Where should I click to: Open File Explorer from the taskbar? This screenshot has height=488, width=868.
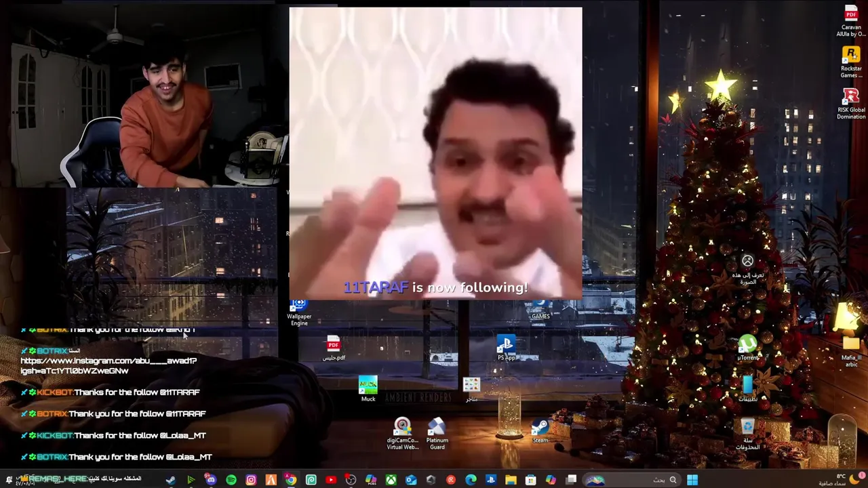pyautogui.click(x=511, y=480)
